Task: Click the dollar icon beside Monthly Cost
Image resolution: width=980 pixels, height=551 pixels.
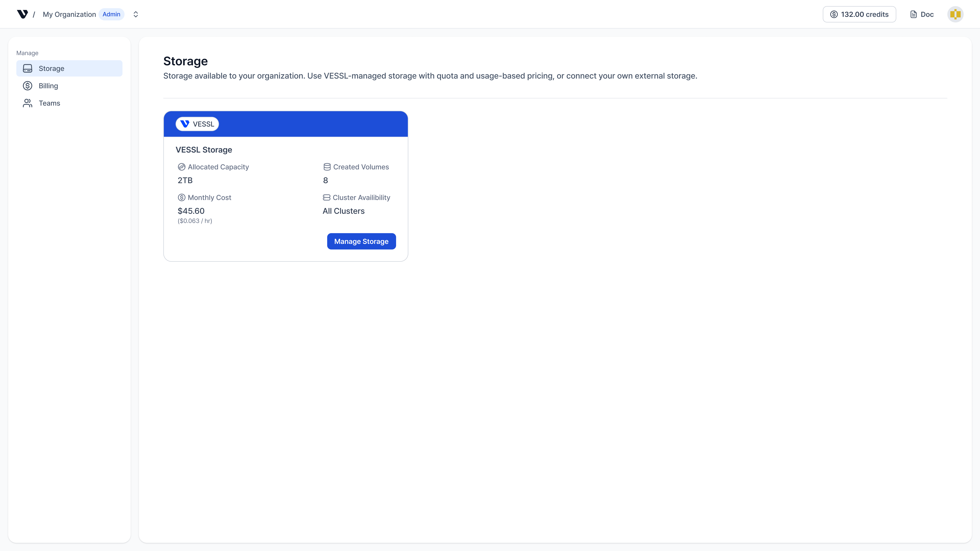Action: click(x=181, y=197)
